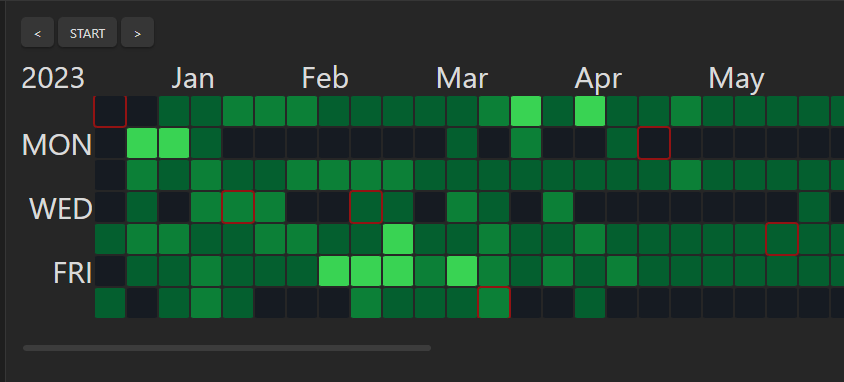Select bright green FRI-row cell below Mar label
The height and width of the screenshot is (382, 844).
point(462,271)
